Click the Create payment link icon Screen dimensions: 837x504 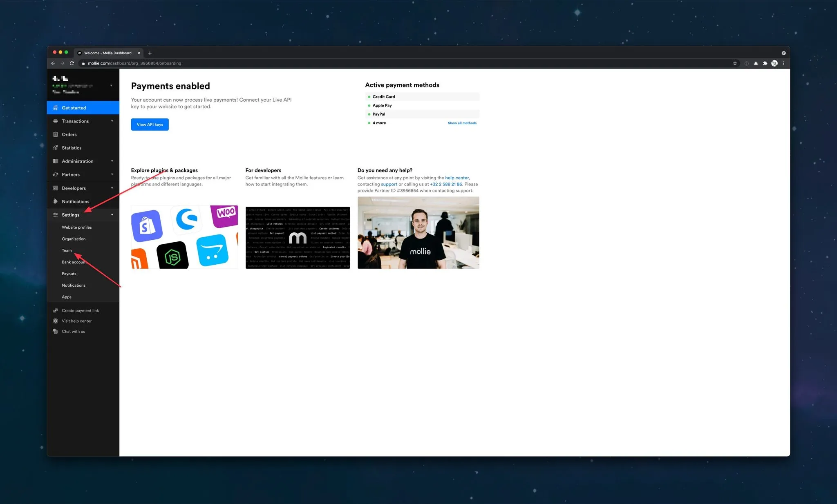(56, 310)
